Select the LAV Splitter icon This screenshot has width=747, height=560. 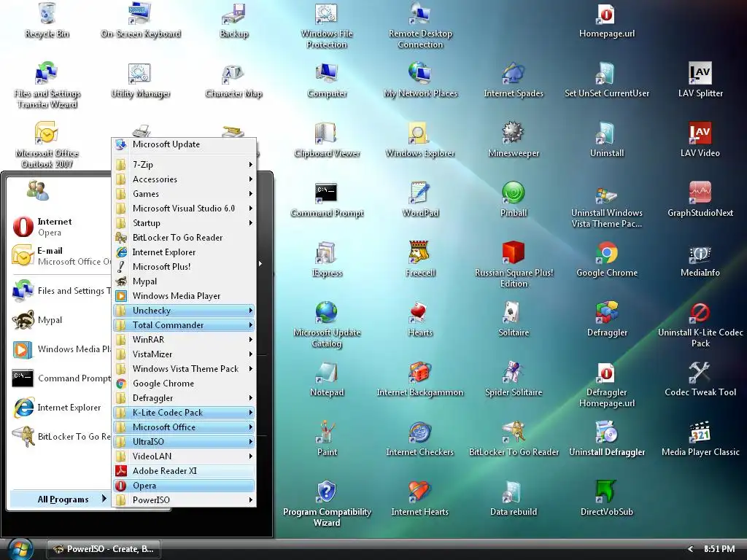click(700, 80)
